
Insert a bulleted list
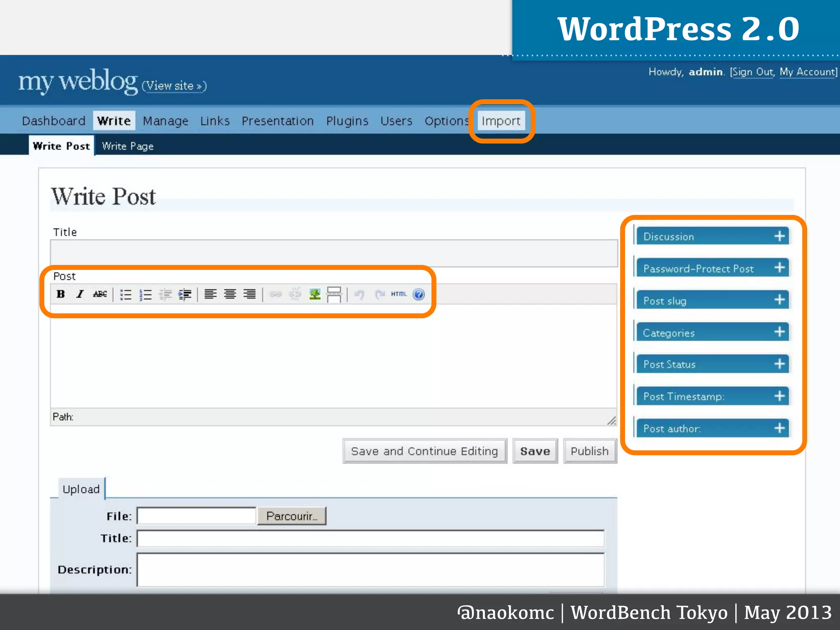click(x=126, y=294)
